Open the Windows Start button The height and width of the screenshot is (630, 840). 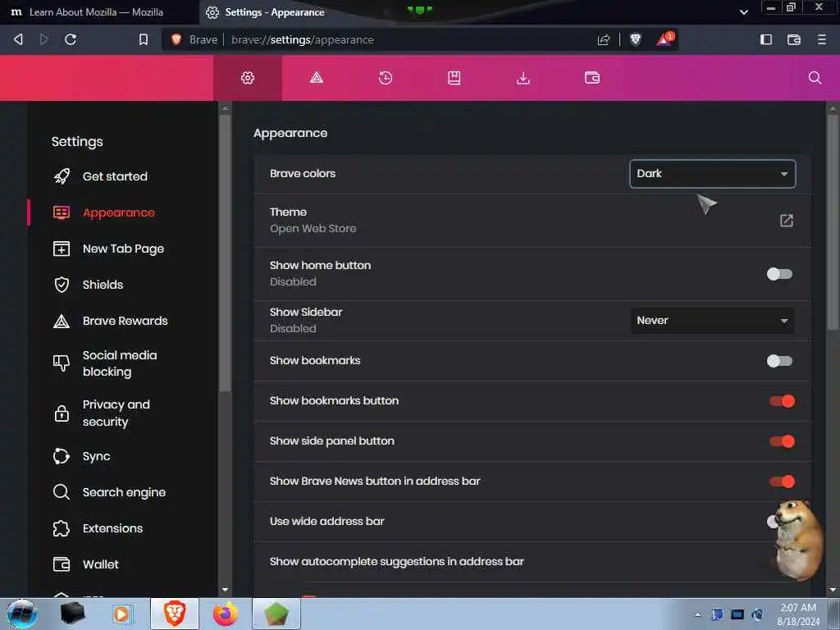tap(21, 614)
